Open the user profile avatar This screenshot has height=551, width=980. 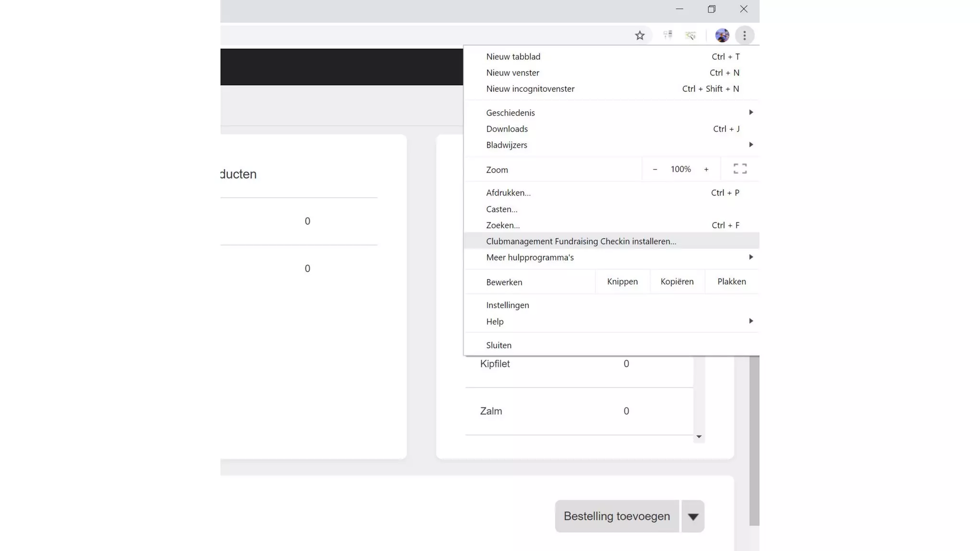coord(722,35)
